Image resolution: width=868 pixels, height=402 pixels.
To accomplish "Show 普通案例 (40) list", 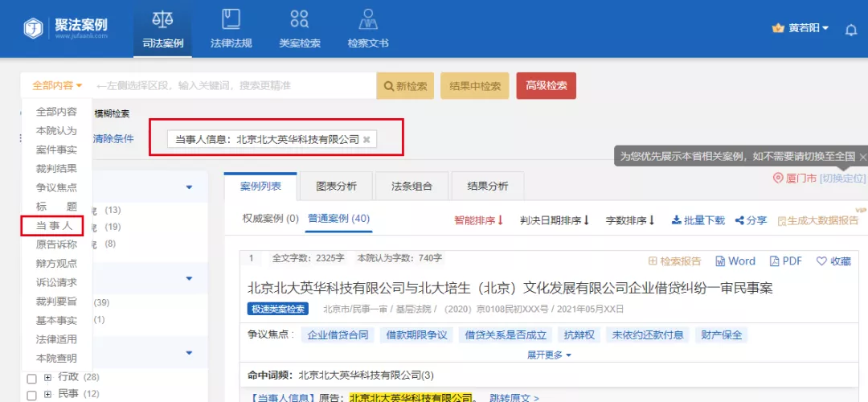I will pos(339,218).
